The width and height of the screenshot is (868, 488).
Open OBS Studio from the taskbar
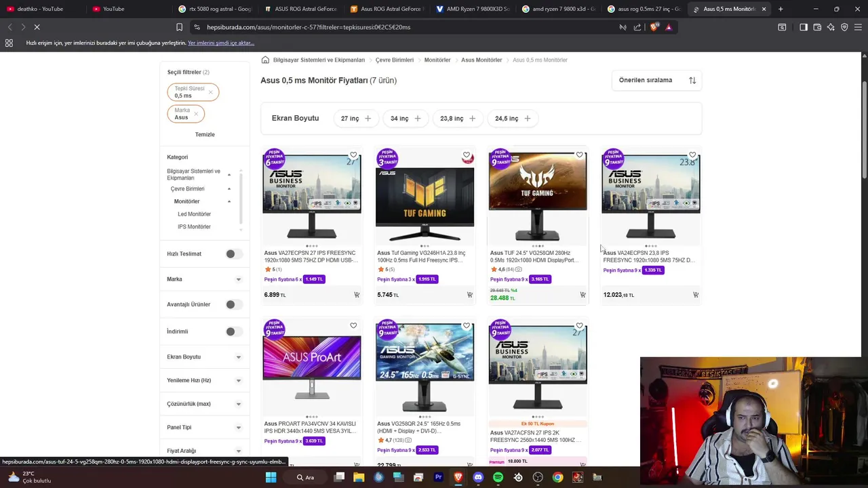point(538,477)
